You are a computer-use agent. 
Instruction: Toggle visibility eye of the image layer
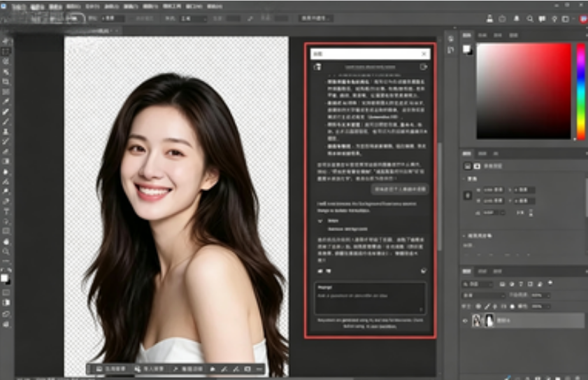click(466, 321)
